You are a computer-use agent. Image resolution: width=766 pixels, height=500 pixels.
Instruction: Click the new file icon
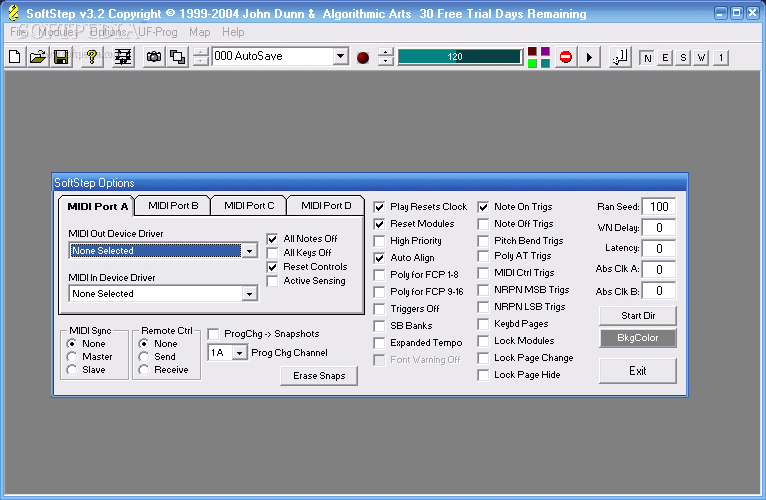pyautogui.click(x=15, y=57)
